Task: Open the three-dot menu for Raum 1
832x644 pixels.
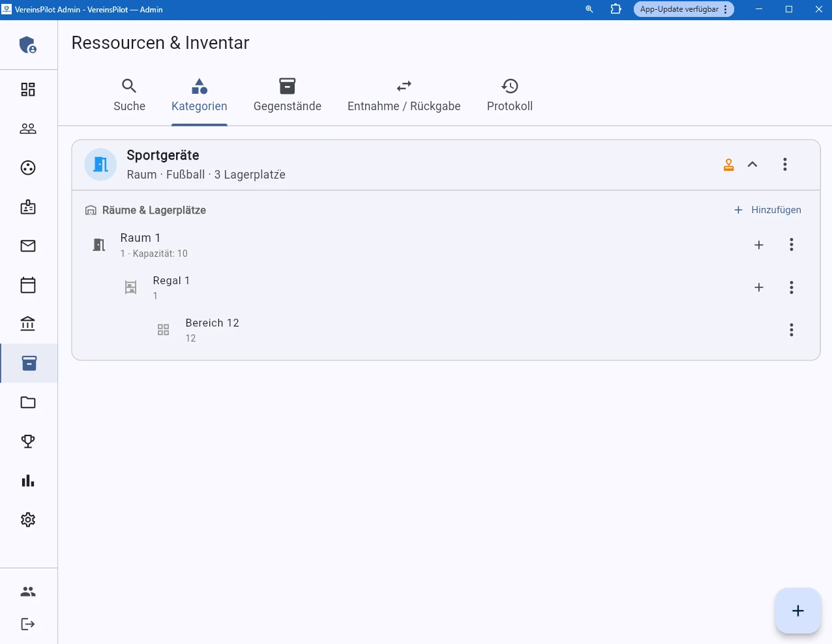Action: pyautogui.click(x=792, y=244)
